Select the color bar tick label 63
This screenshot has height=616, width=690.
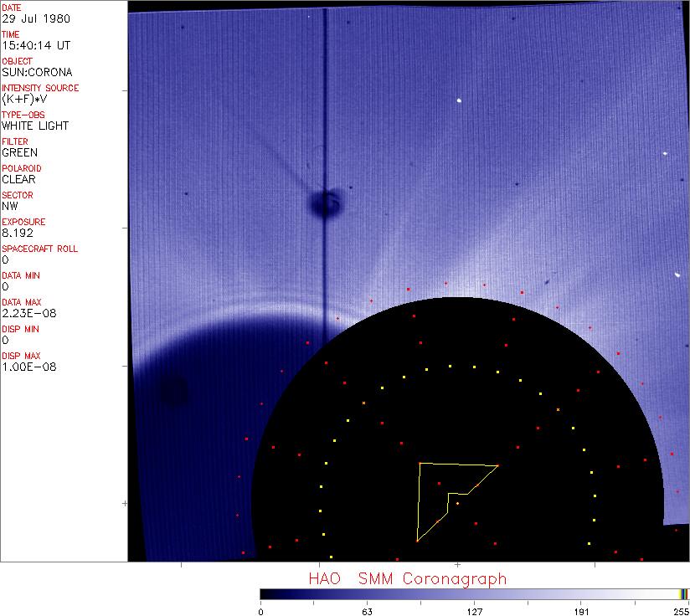(367, 610)
